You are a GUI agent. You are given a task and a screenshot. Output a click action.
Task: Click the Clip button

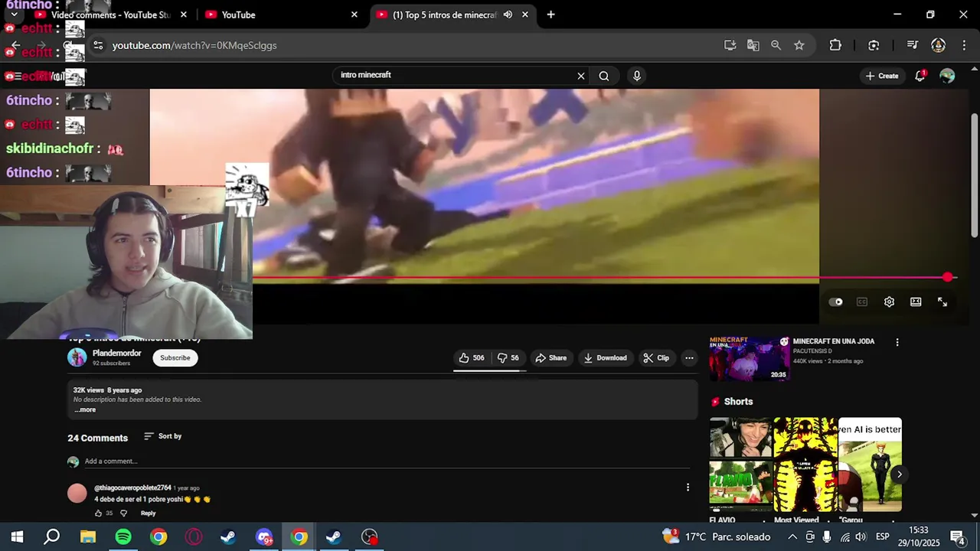click(x=656, y=358)
